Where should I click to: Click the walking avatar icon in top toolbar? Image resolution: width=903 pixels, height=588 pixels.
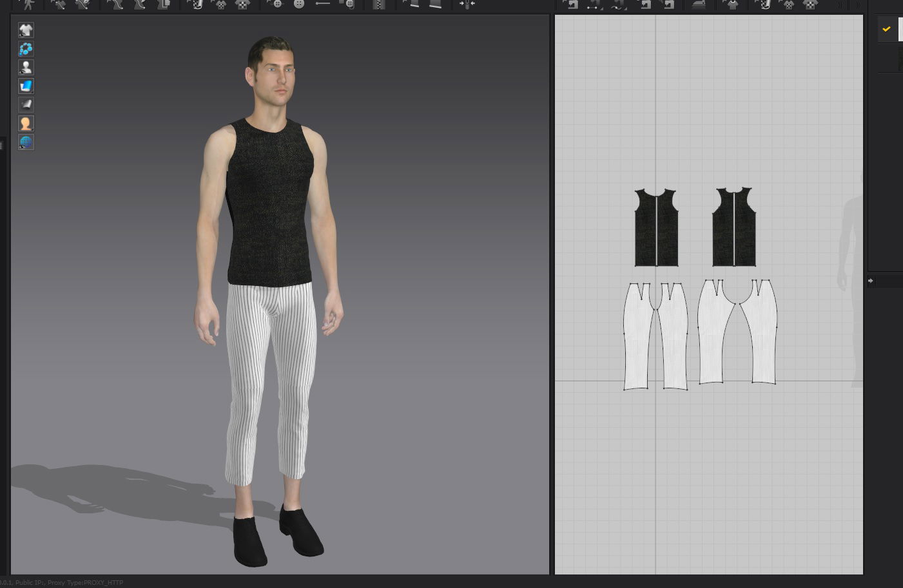[x=28, y=4]
